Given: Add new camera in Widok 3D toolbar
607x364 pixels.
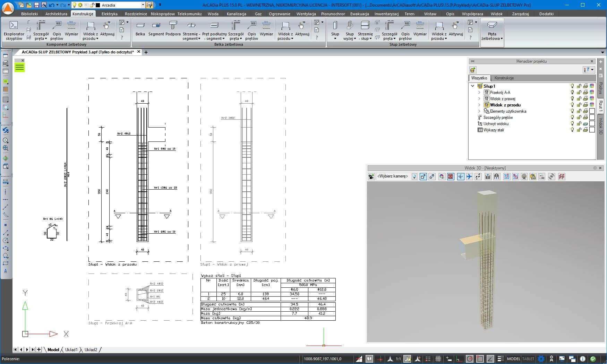Looking at the screenshot, I should point(371,176).
